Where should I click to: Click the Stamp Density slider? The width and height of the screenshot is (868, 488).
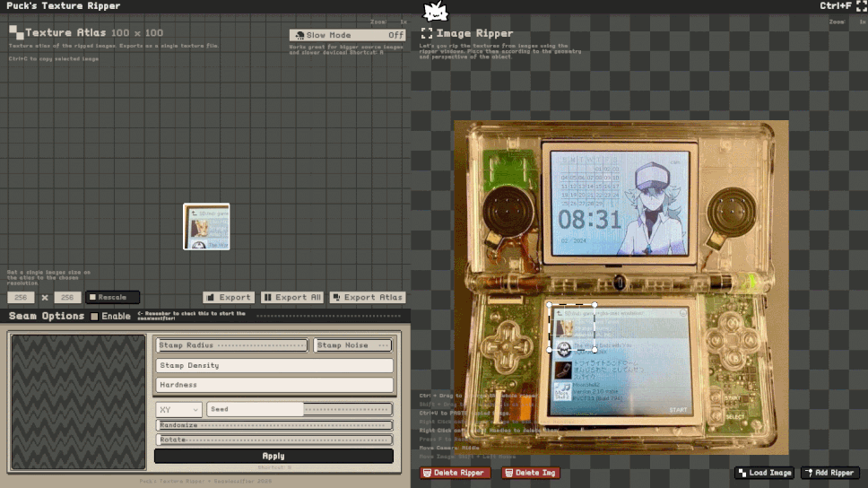[x=274, y=366]
